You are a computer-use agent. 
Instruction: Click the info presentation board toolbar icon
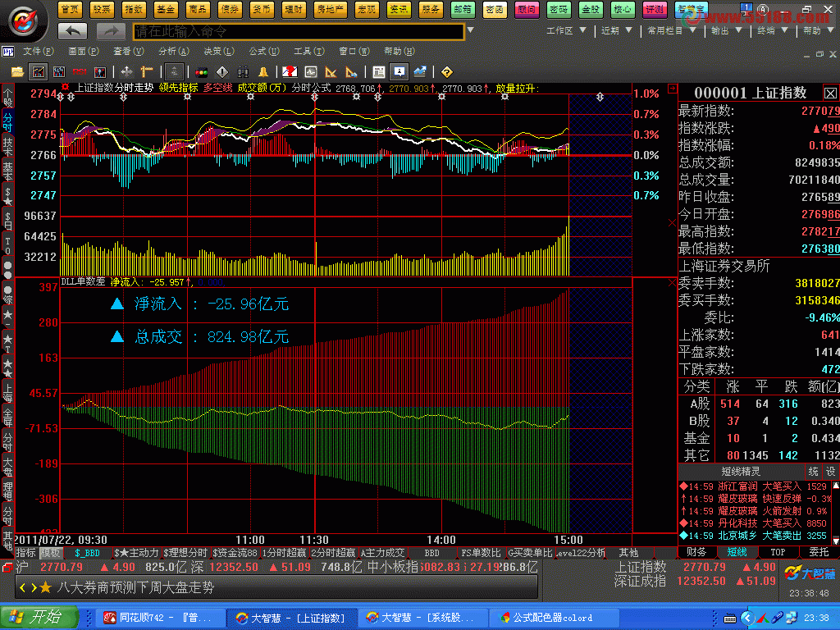click(x=399, y=72)
